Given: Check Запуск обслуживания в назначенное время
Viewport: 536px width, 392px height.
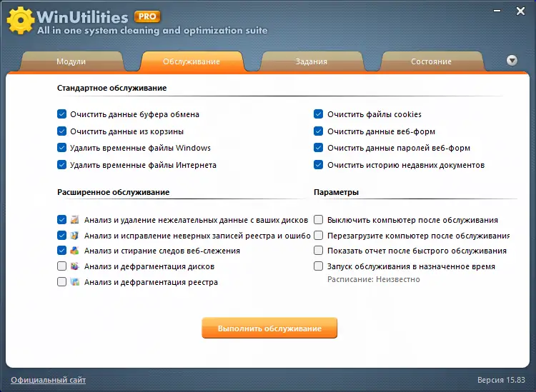Looking at the screenshot, I should (x=318, y=266).
